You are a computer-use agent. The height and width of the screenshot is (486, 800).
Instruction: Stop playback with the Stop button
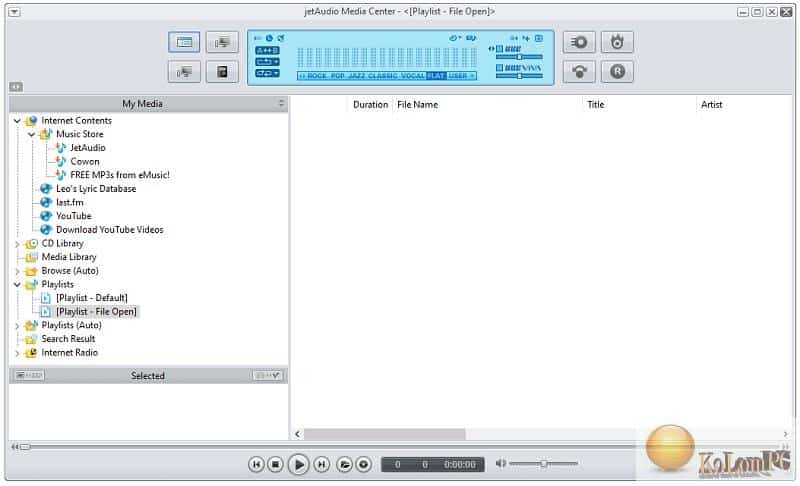pyautogui.click(x=276, y=464)
